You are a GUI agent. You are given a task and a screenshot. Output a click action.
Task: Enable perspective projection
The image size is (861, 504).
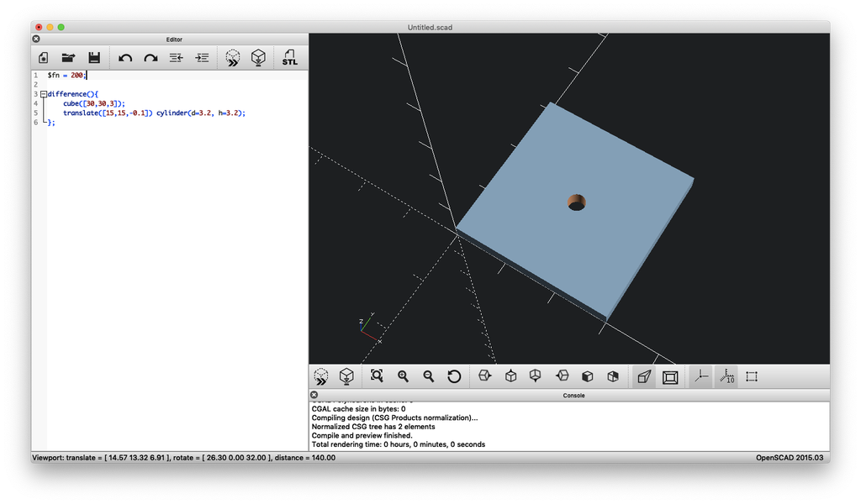642,376
